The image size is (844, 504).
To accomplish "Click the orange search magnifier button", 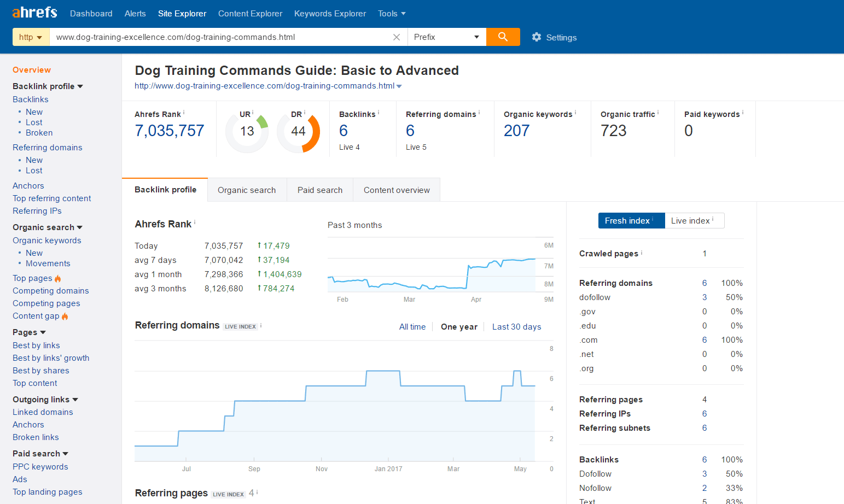I will (503, 37).
